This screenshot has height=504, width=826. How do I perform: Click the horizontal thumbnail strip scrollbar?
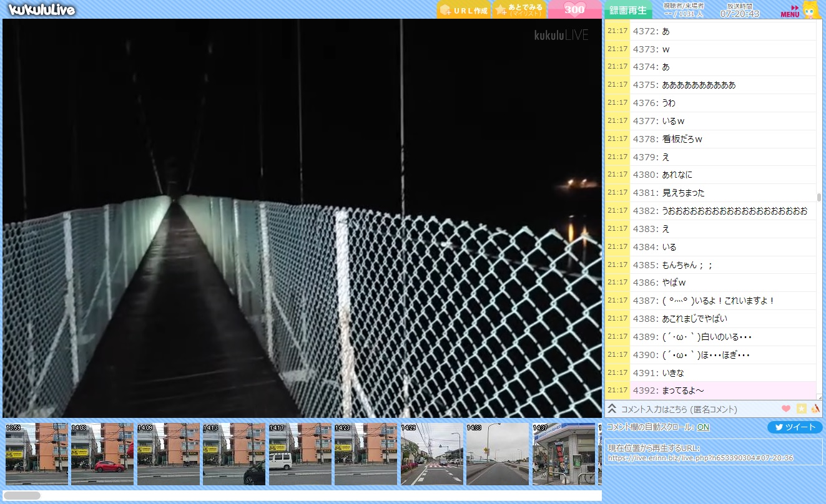pos(22,495)
